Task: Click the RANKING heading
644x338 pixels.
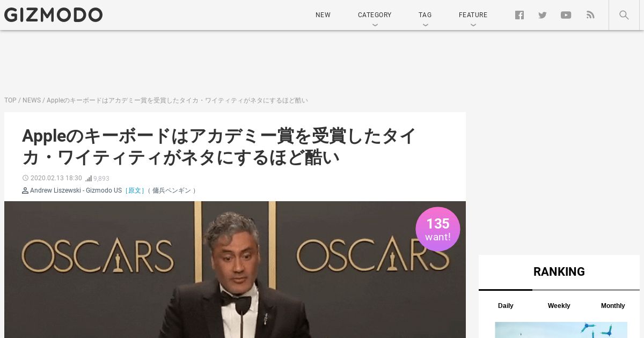Action: [559, 271]
